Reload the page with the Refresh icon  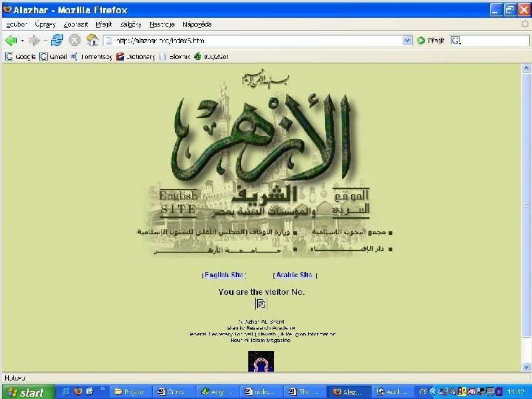[57, 41]
